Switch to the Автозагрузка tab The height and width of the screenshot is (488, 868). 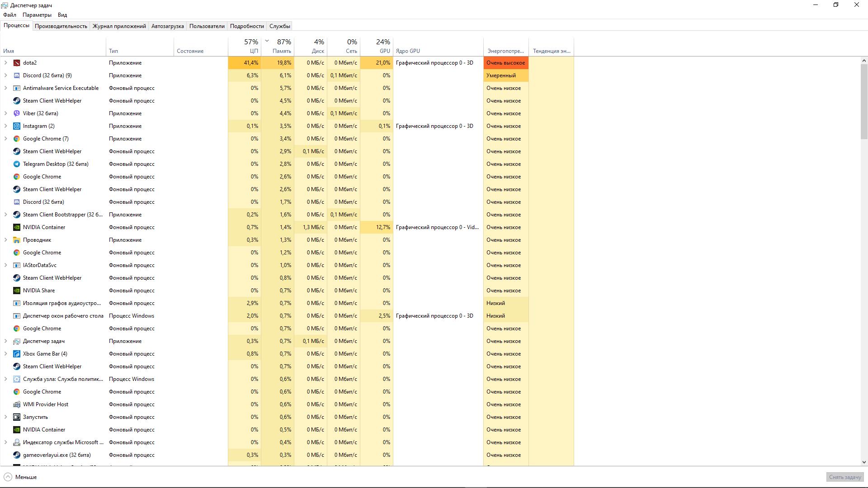click(168, 26)
